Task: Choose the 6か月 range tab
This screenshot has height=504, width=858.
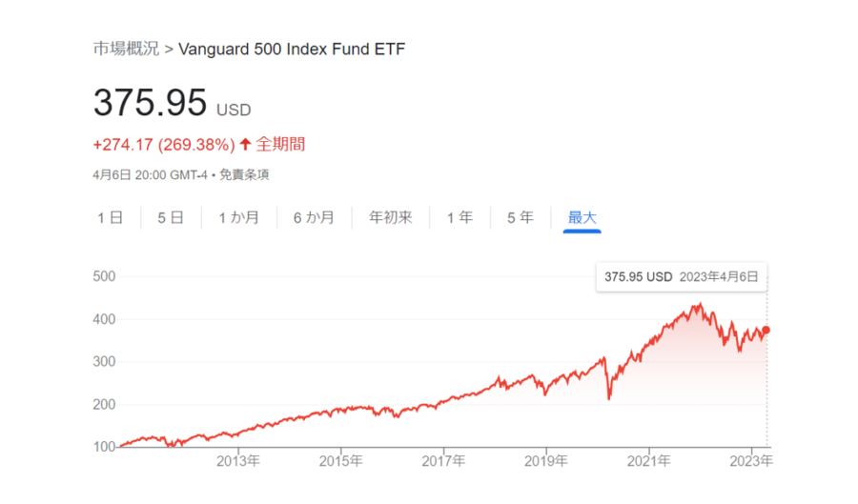Action: pos(314,218)
